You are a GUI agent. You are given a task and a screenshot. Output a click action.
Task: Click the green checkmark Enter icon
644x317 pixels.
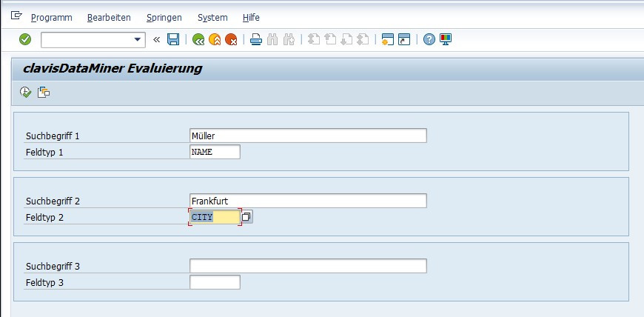(x=25, y=39)
